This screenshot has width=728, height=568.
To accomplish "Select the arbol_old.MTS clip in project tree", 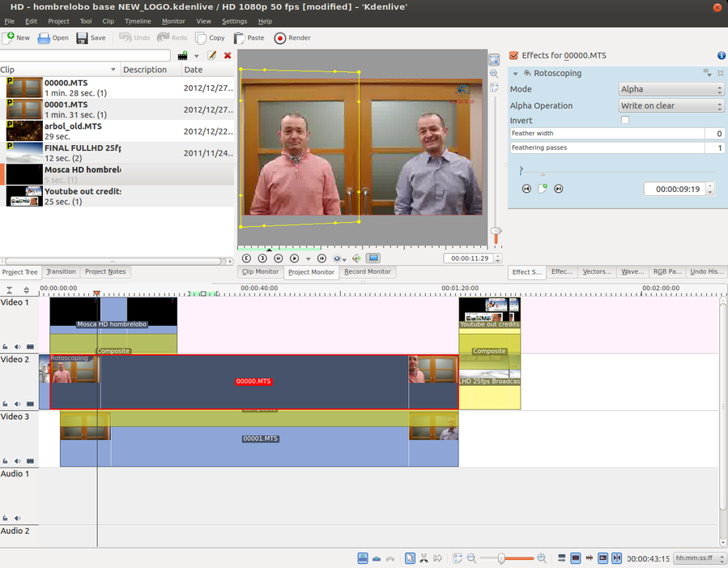I will pos(73,126).
